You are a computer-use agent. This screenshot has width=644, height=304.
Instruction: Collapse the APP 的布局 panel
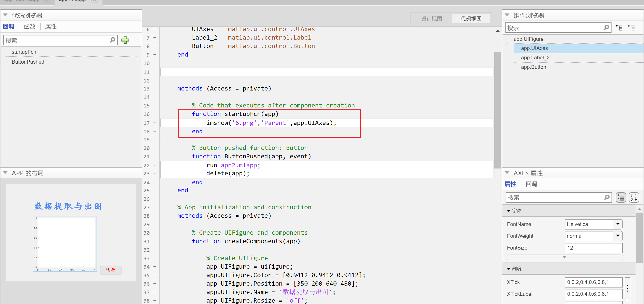[x=5, y=173]
